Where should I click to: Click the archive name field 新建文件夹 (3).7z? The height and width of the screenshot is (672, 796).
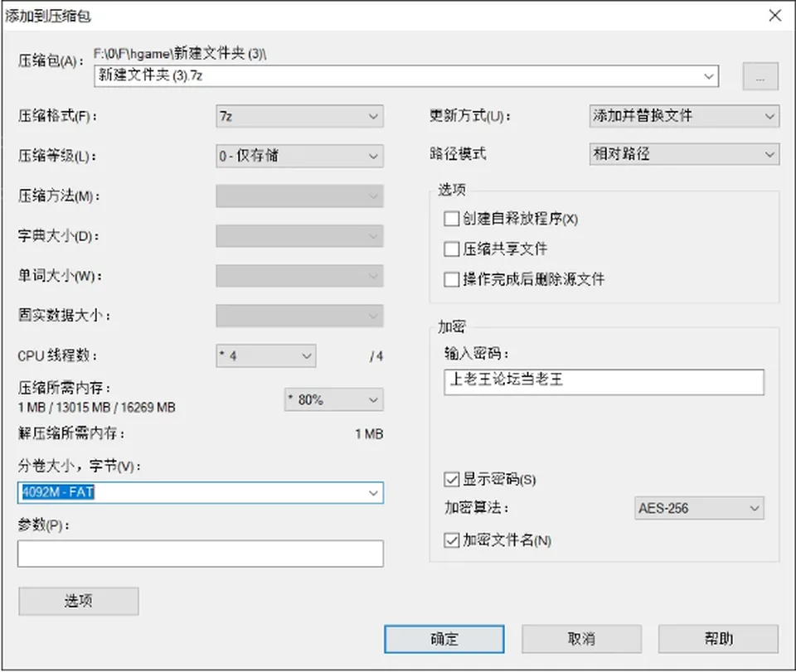(406, 76)
